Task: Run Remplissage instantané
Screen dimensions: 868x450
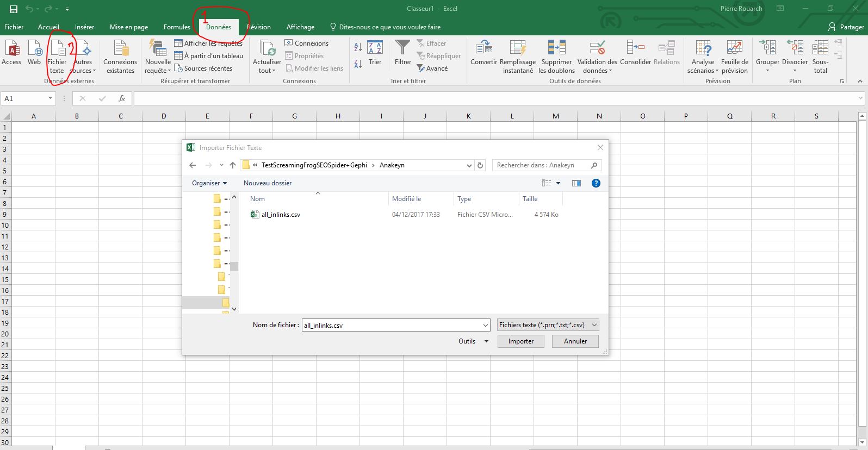Action: tap(518, 57)
